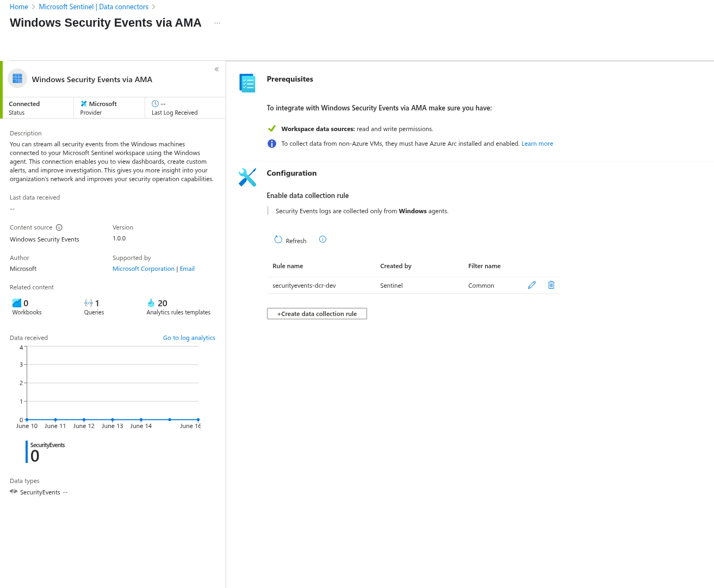Click the green checkmark for workspace permissions
Viewport: 714px width, 588px height.
pos(272,128)
